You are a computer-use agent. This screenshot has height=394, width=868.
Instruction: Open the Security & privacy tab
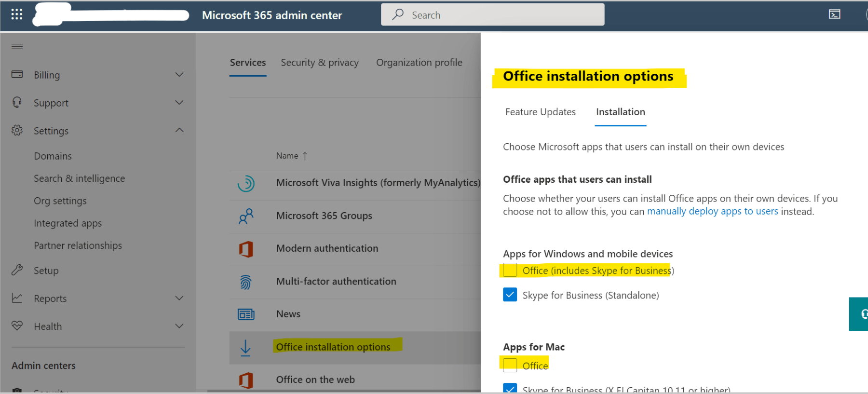(320, 63)
